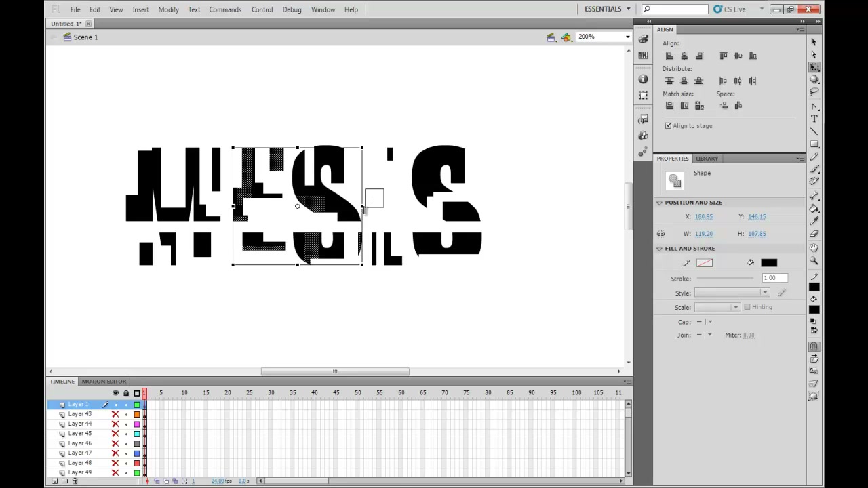Viewport: 868px width, 488px height.
Task: Toggle lock-all-layers padlock header icon
Action: coord(125,393)
